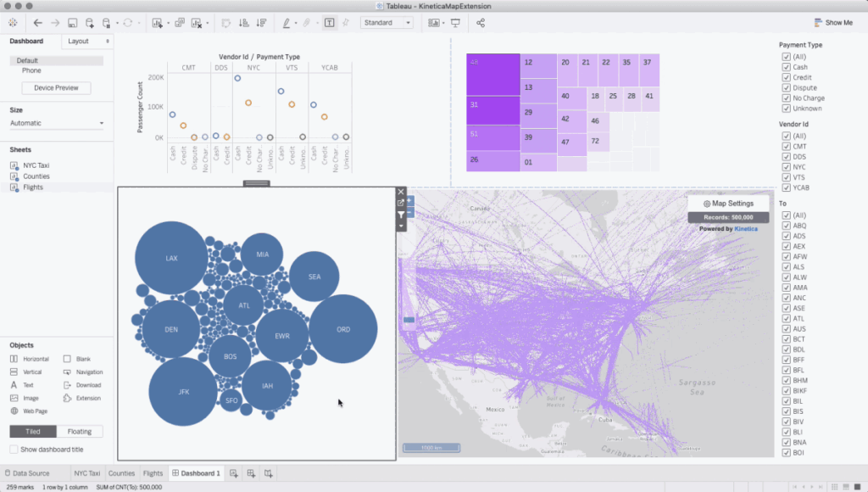Open the clear sheet dropdown arrow
Image resolution: width=868 pixels, height=492 pixels.
[207, 23]
